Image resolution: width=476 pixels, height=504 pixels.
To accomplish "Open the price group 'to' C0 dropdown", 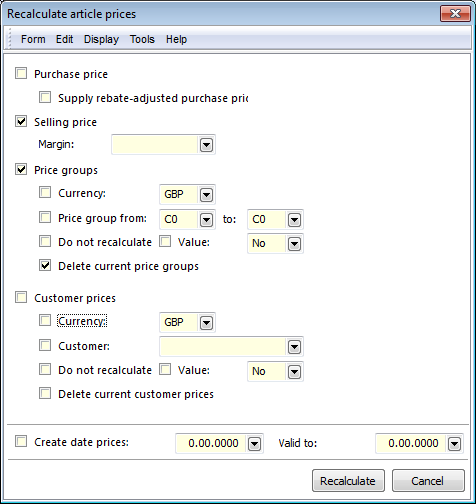I will click(x=294, y=220).
